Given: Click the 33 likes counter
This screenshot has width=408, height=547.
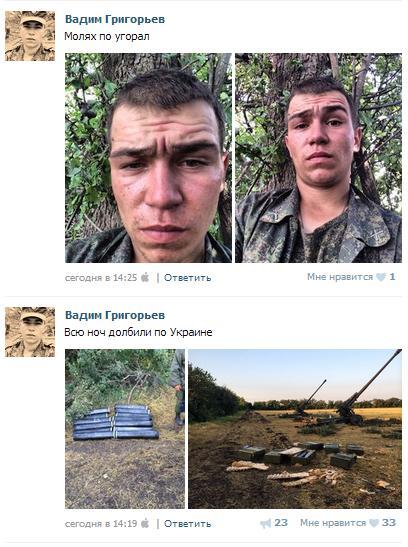Looking at the screenshot, I should [388, 523].
